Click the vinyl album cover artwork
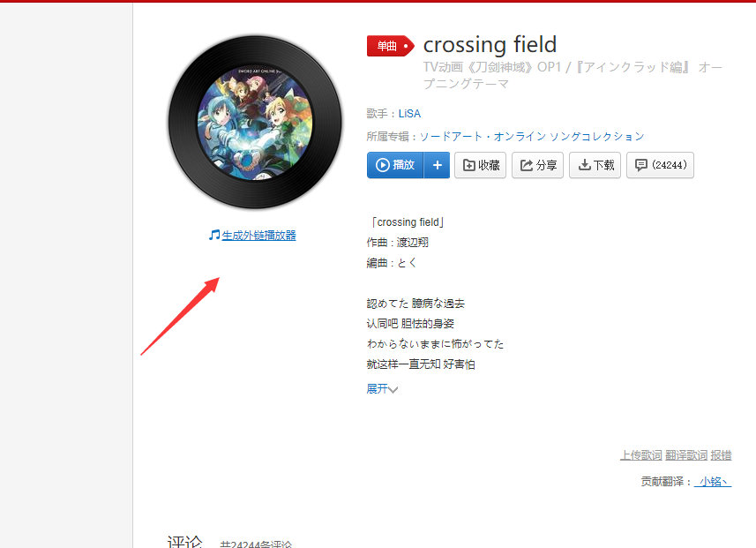The image size is (756, 548). pos(255,122)
